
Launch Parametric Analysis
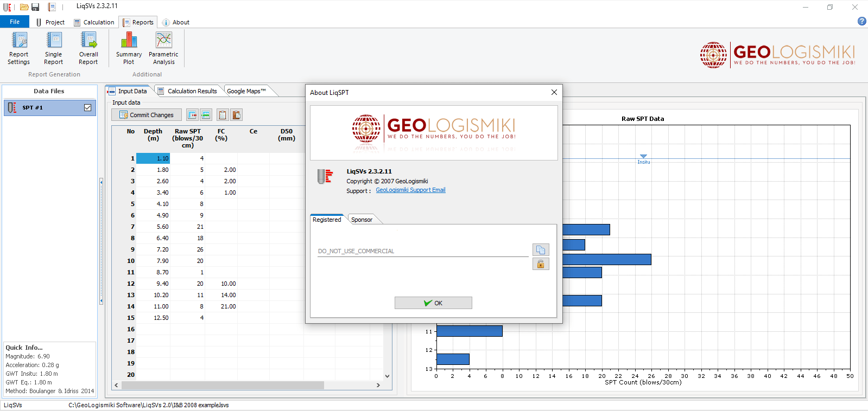pos(163,48)
